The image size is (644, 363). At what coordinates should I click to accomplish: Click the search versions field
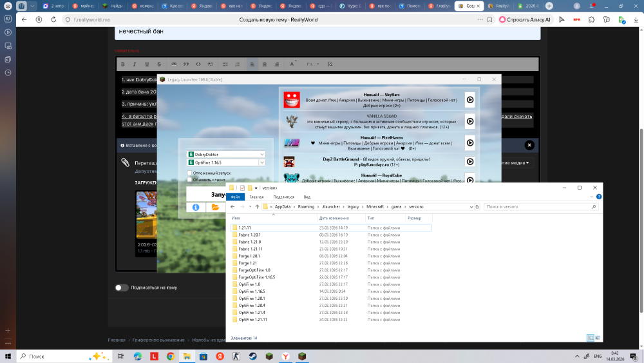coord(540,207)
